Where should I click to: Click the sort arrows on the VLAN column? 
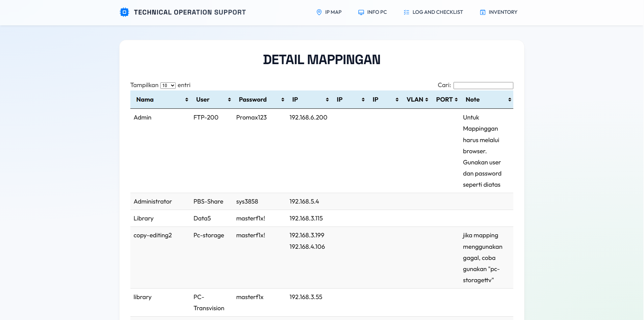pyautogui.click(x=426, y=99)
